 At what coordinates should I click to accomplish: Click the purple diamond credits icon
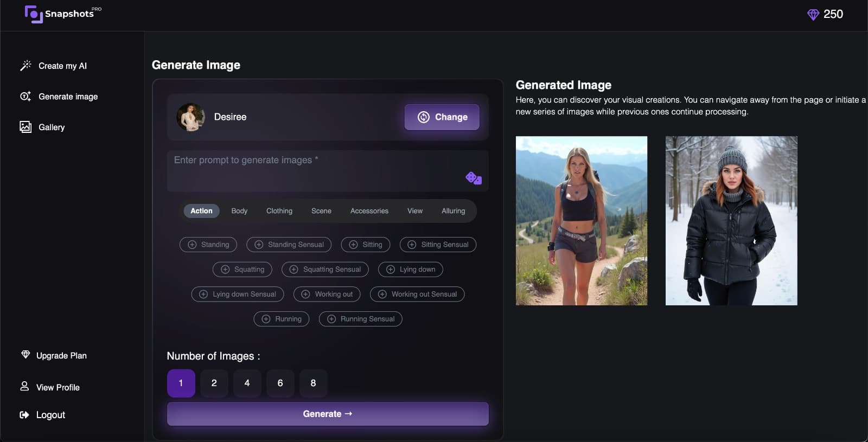pos(813,15)
